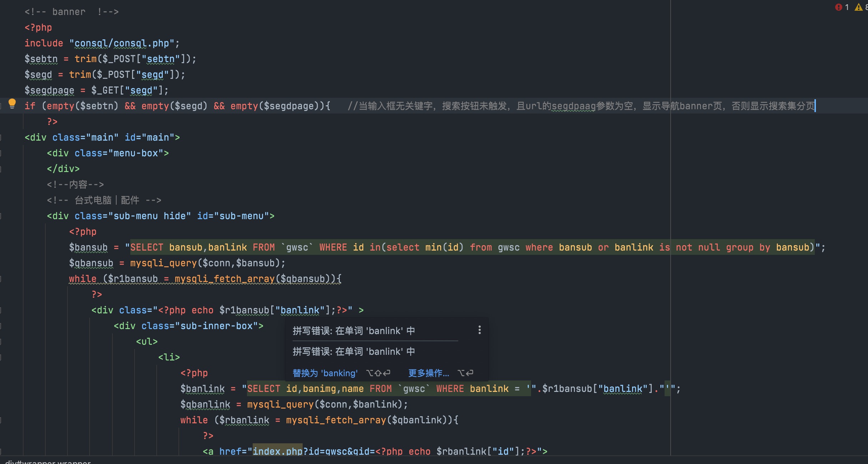Viewport: 868px width, 464px height.
Task: Click the consql/consql.php include path
Action: point(121,44)
